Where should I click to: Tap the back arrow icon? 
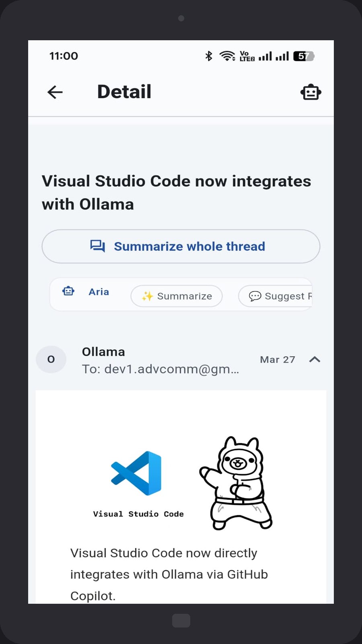click(55, 92)
